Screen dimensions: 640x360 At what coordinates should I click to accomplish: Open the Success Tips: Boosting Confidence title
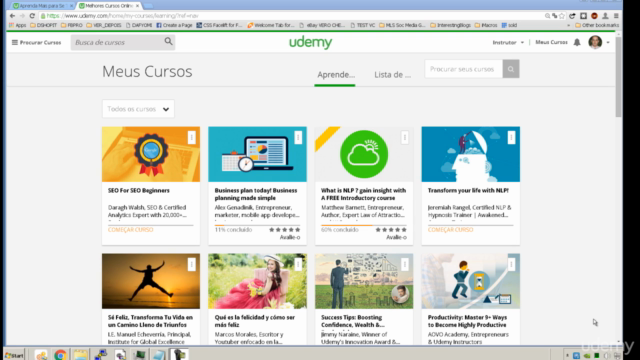tap(353, 321)
